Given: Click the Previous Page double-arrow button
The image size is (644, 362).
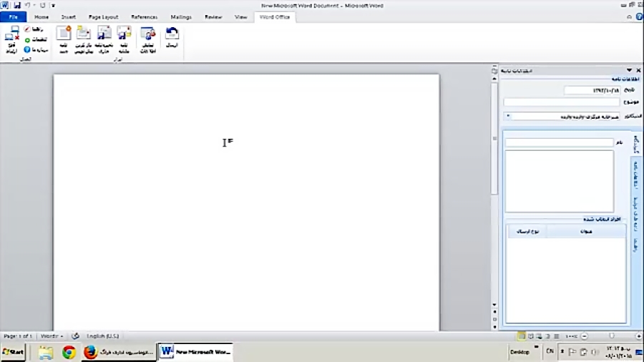Looking at the screenshot, I should point(494,312).
